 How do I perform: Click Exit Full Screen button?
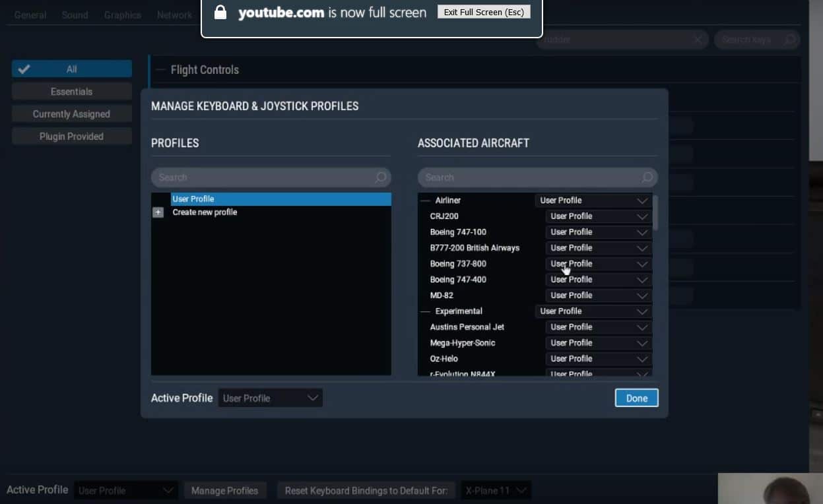coord(484,13)
